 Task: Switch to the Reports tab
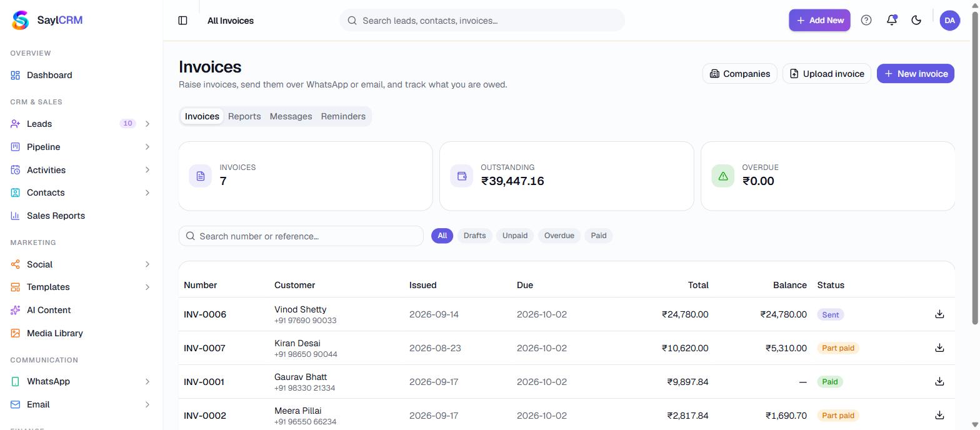coord(244,116)
